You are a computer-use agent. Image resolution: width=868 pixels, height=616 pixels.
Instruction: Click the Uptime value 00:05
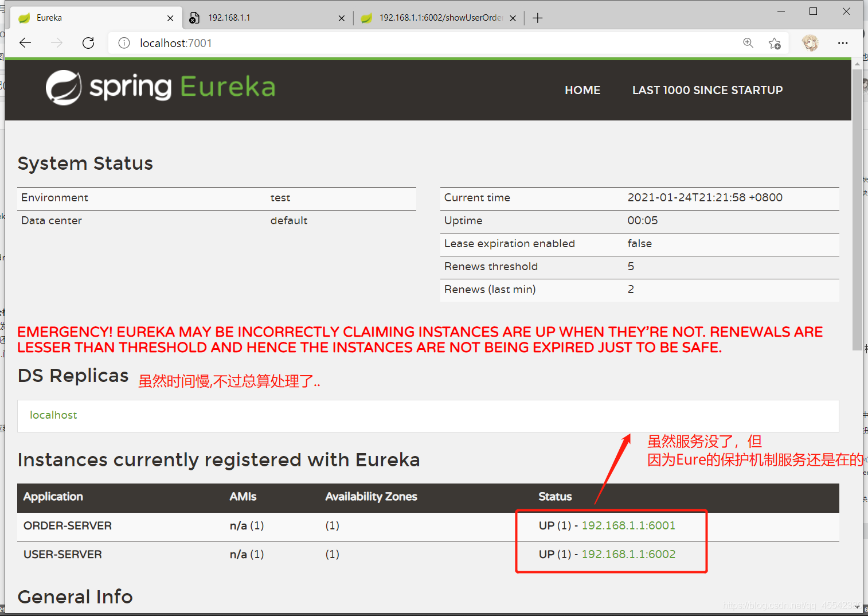(643, 220)
